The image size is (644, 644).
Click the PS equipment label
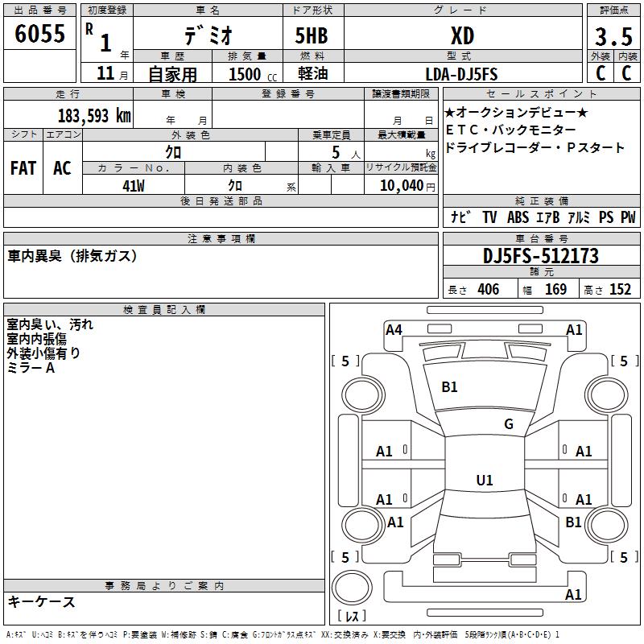click(x=606, y=217)
